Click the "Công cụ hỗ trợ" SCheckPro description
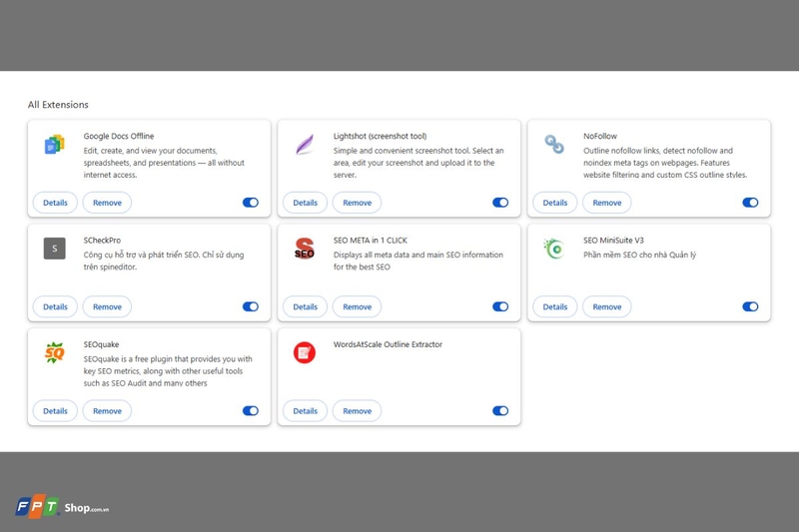799x532 pixels. (164, 261)
